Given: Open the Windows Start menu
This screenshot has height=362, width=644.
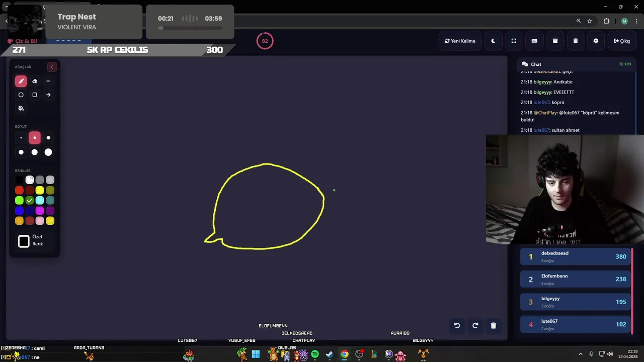Looking at the screenshot, I should pyautogui.click(x=256, y=354).
